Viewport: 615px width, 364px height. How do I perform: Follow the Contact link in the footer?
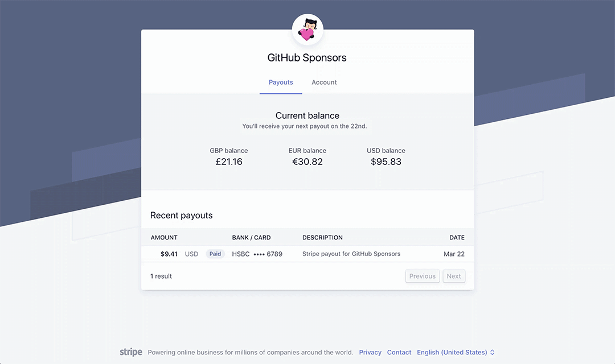coord(399,353)
